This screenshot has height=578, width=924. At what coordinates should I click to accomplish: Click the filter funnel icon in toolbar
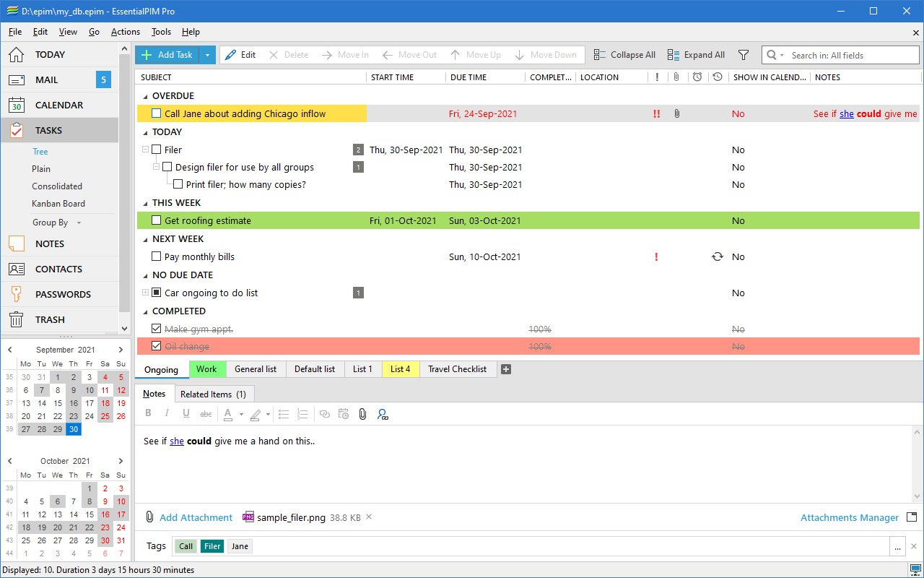tap(744, 55)
